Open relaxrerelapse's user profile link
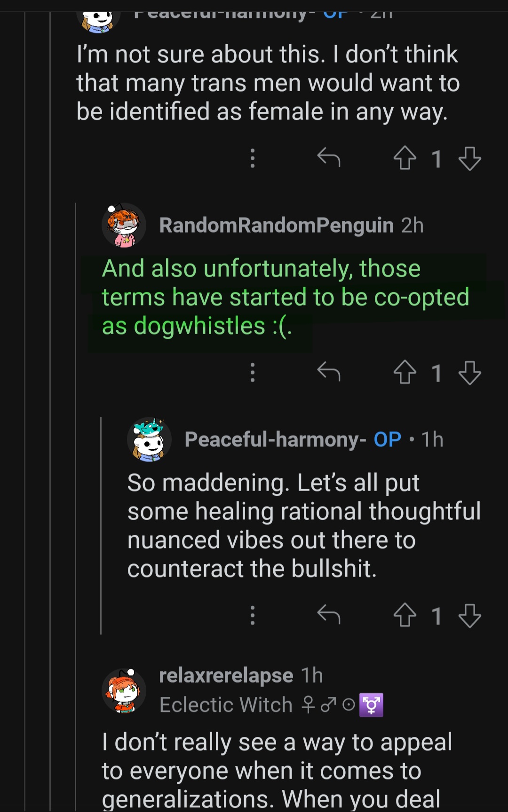Viewport: 508px width, 812px height. (x=226, y=675)
